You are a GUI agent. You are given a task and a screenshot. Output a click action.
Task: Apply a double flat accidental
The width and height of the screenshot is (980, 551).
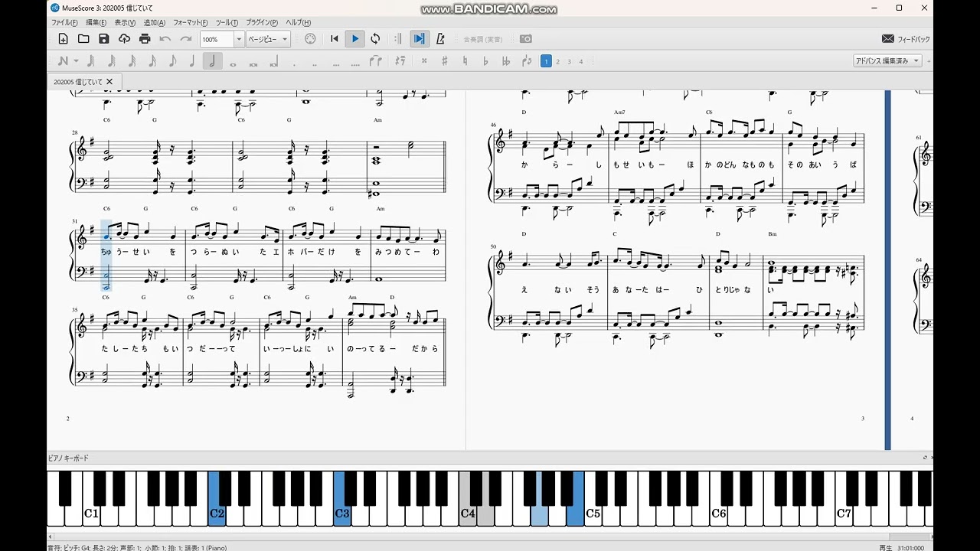(x=506, y=61)
